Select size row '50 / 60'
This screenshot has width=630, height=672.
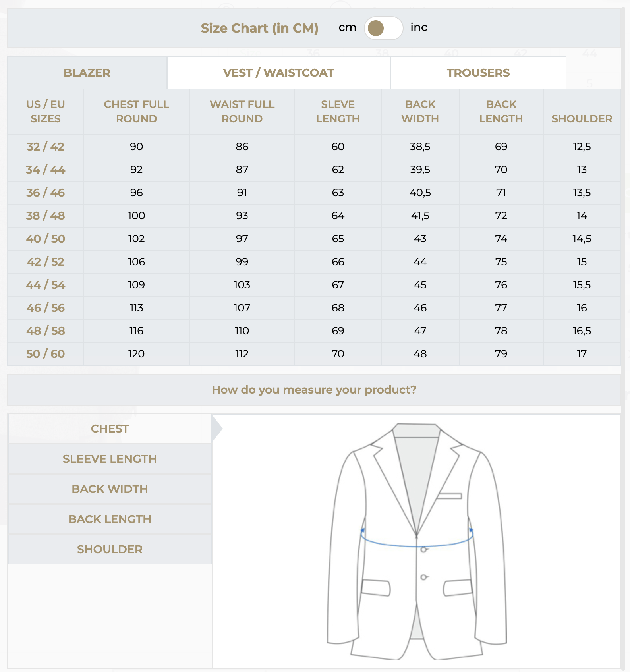pyautogui.click(x=314, y=354)
